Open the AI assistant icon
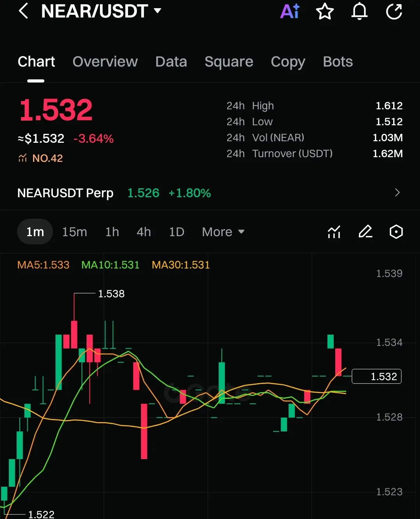 (x=290, y=11)
